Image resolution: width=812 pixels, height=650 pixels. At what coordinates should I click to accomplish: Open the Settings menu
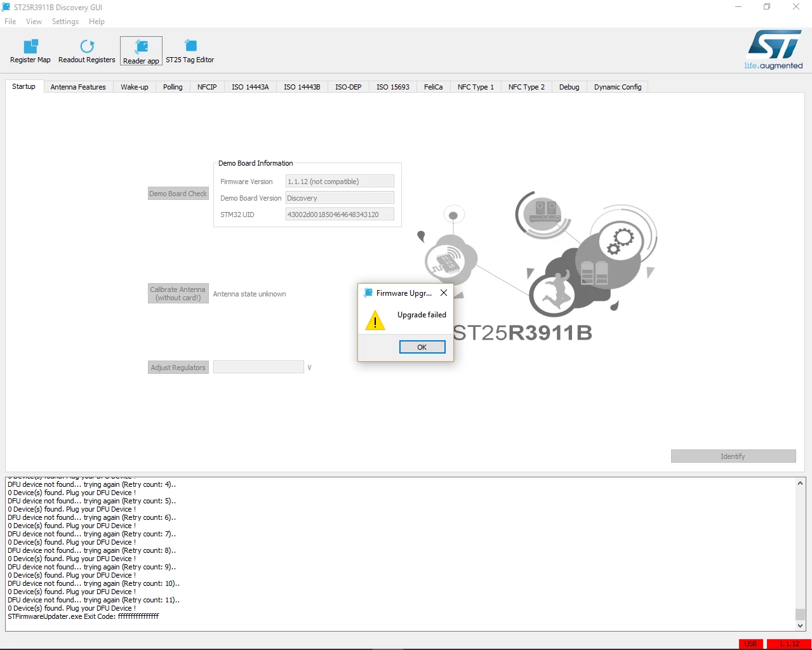[x=65, y=22]
